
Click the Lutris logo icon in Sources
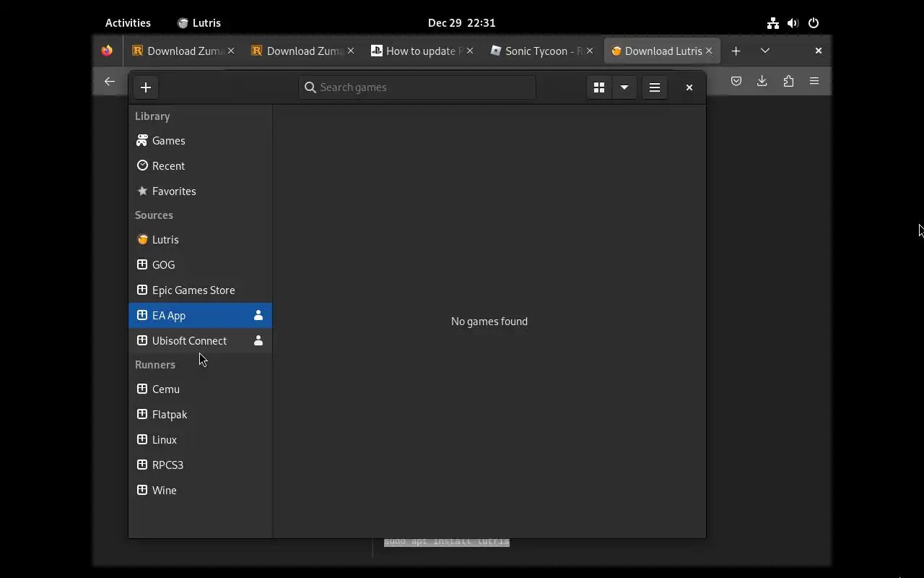(142, 239)
